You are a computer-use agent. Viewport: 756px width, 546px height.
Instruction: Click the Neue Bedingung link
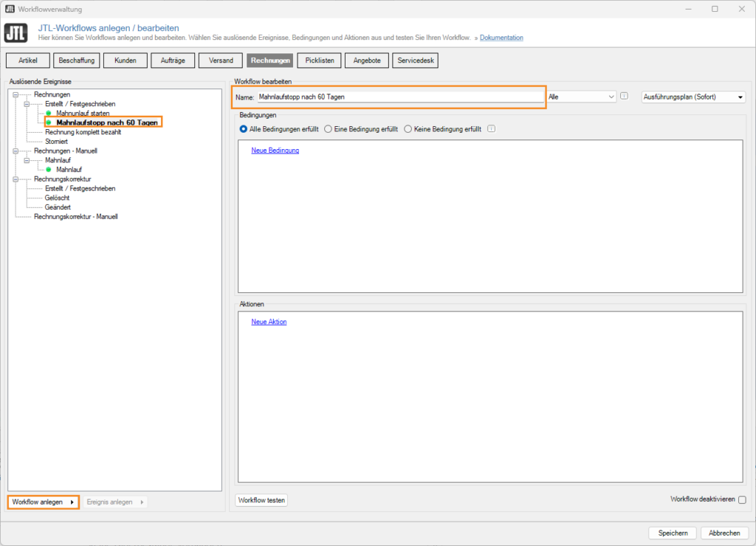pos(274,150)
